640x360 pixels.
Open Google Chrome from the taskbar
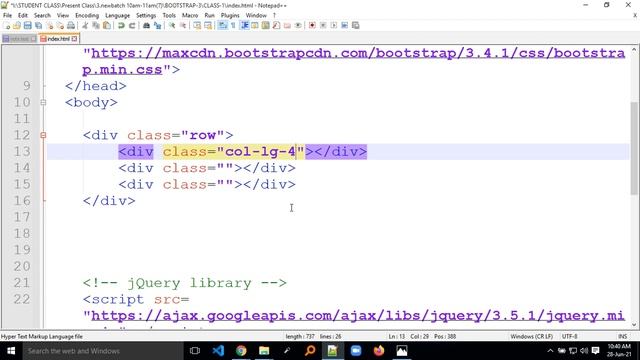[241, 351]
